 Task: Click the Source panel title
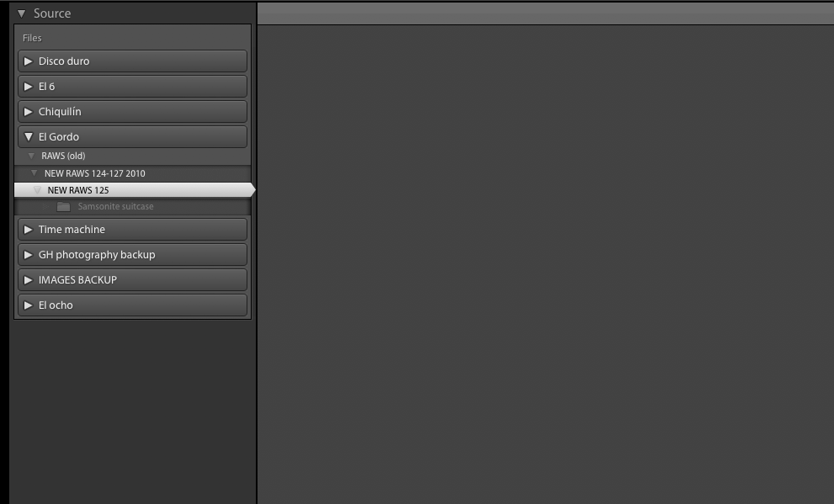pyautogui.click(x=52, y=13)
